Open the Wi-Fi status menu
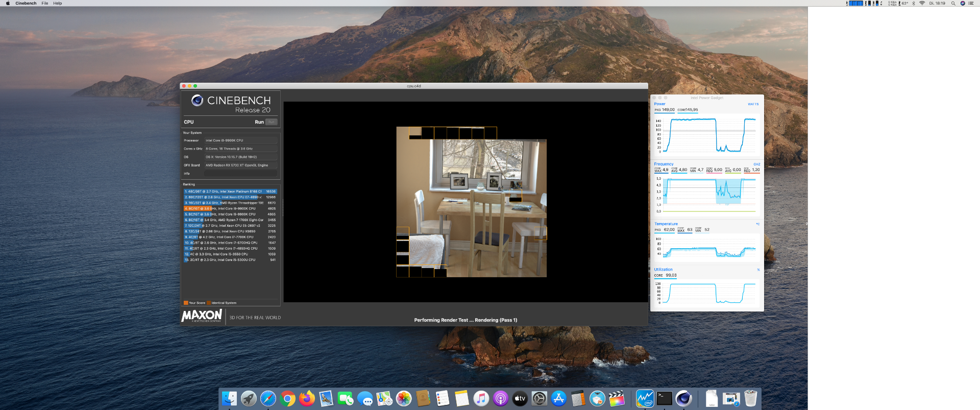 (x=922, y=3)
